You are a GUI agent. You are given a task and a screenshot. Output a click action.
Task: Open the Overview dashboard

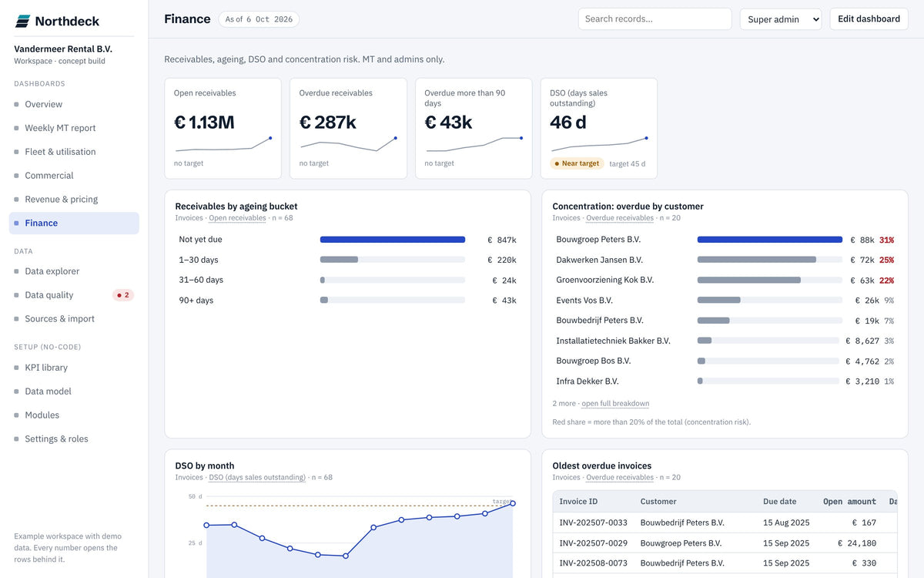74,104
